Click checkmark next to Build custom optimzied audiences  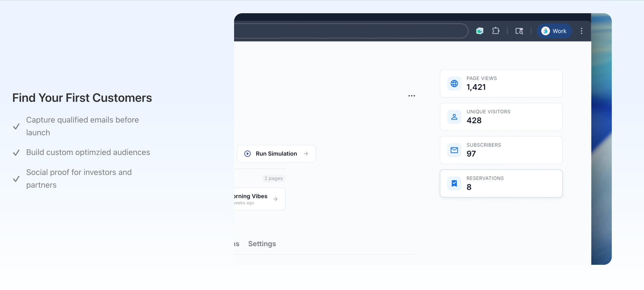coord(16,152)
